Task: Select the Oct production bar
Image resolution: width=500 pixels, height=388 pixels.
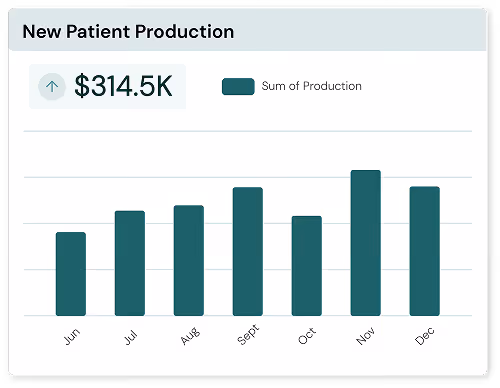Action: coord(307,266)
